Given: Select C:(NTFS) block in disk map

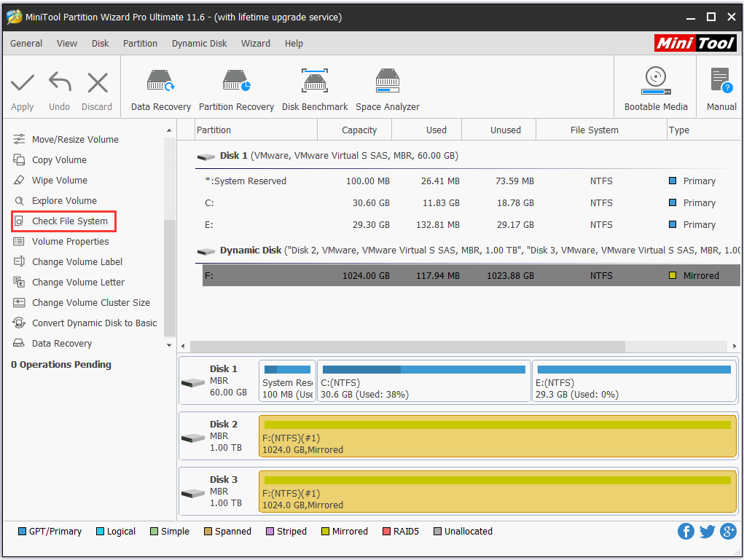Looking at the screenshot, I should point(423,382).
